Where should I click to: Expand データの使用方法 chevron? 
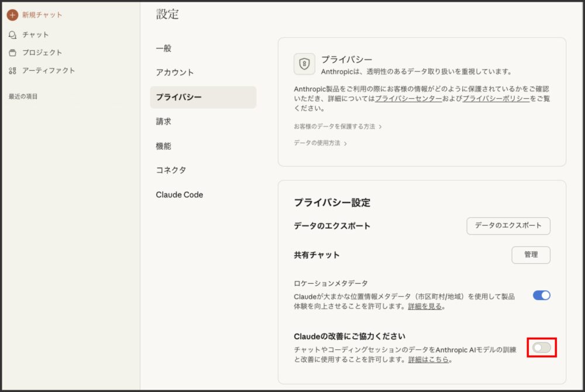click(346, 143)
